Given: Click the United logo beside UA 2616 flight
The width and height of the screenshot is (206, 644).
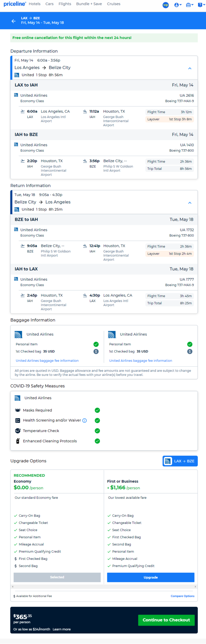Looking at the screenshot, I should 16,95.
